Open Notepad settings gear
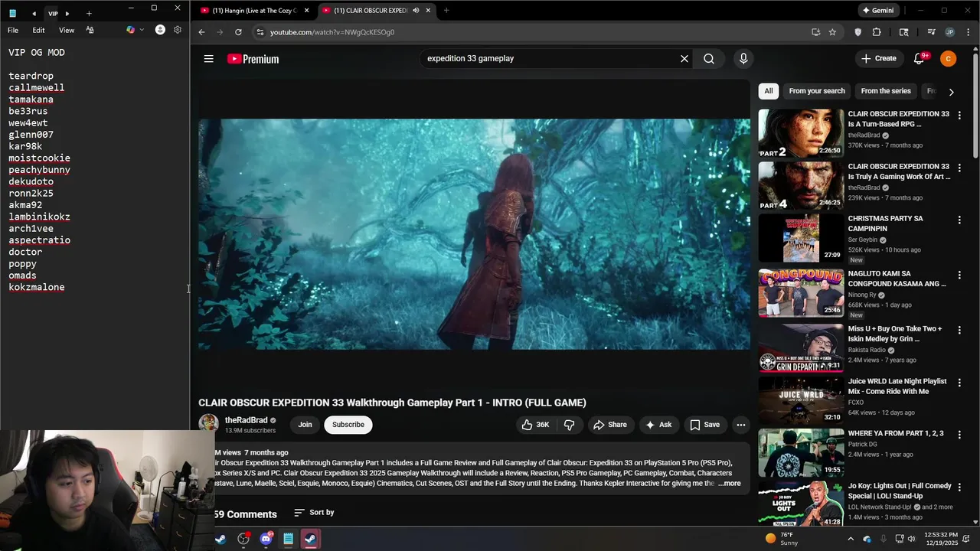The width and height of the screenshot is (980, 551). click(x=178, y=30)
